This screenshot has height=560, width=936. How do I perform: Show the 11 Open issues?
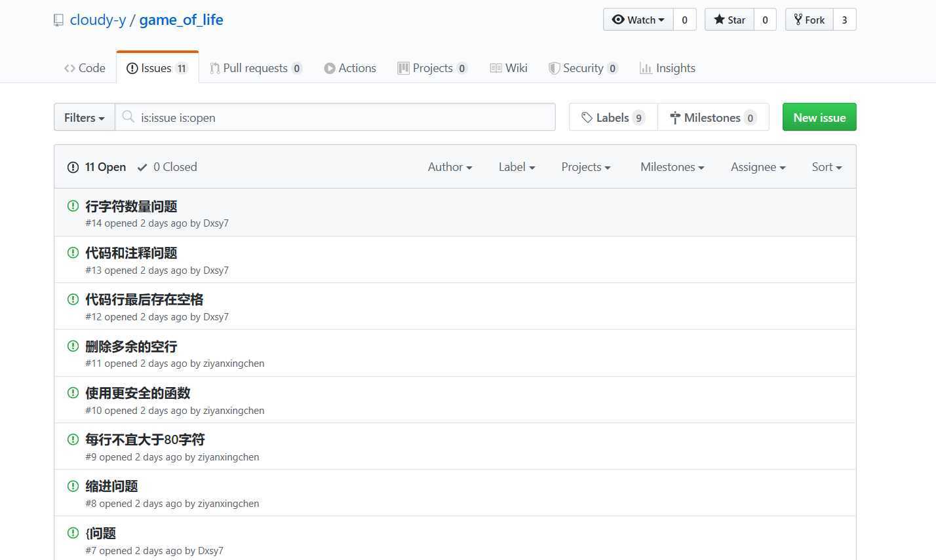pyautogui.click(x=97, y=167)
